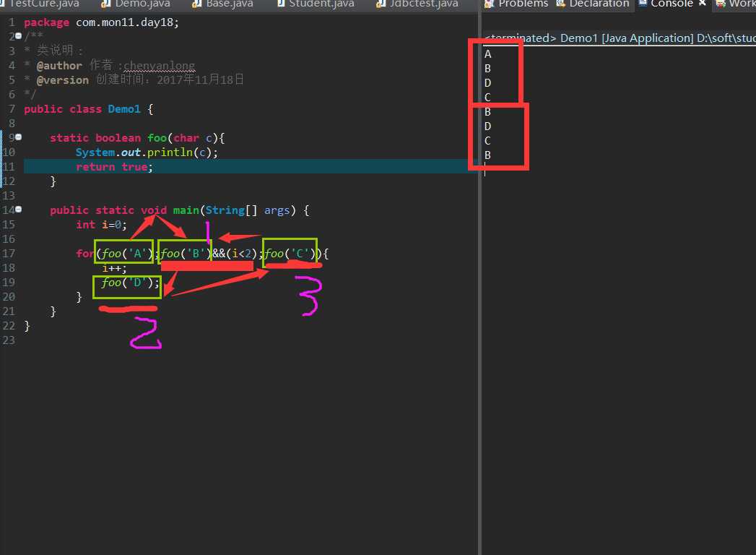Click the 'int i=0;' declaration
The image size is (756, 555).
101,225
